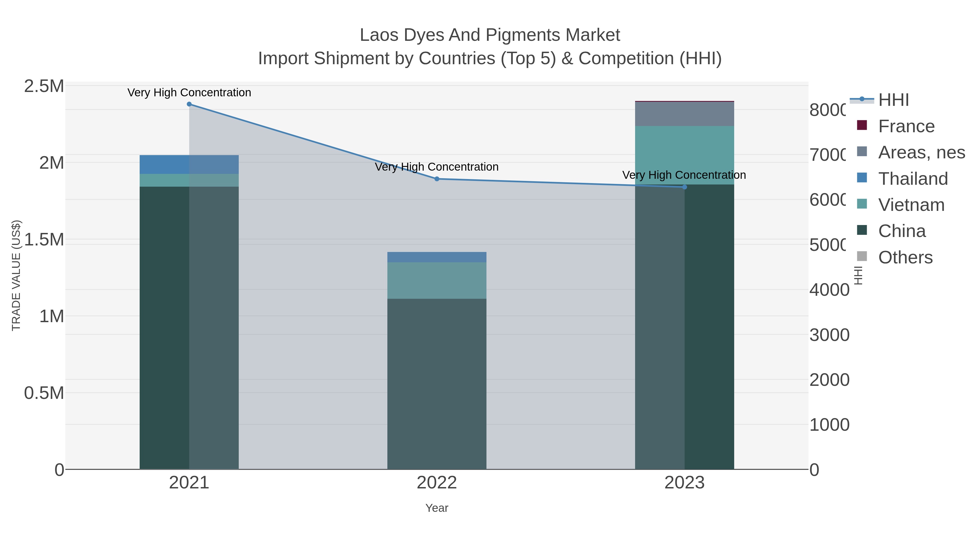Click the 2023 x-axis label
The width and height of the screenshot is (980, 551).
coord(684,483)
